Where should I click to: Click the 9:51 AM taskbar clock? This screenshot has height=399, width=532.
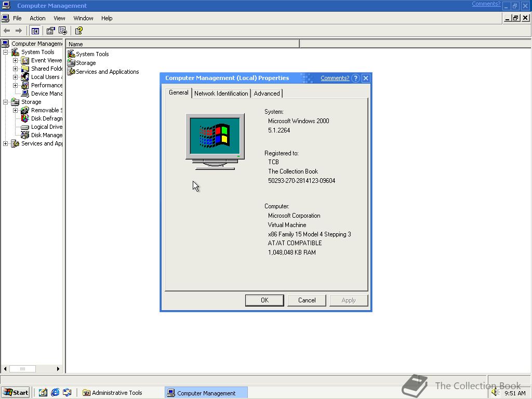coord(515,393)
